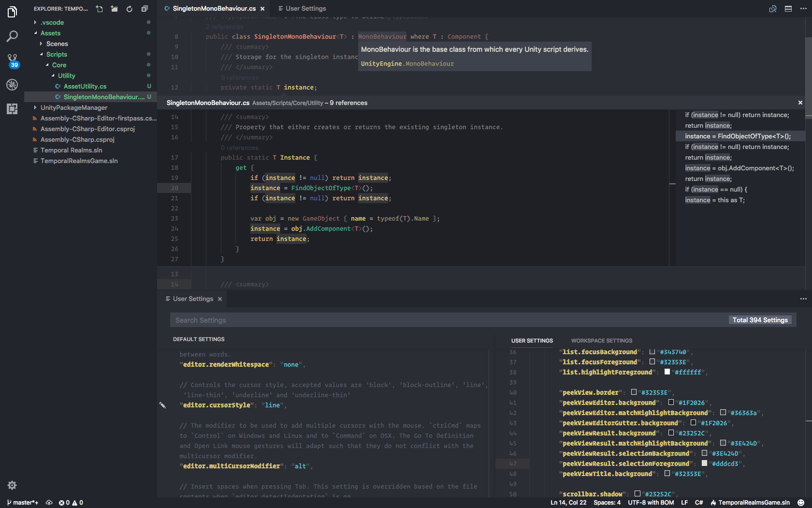The width and height of the screenshot is (812, 508).
Task: Switch to USER SETTINGS scope tab
Action: [532, 341]
